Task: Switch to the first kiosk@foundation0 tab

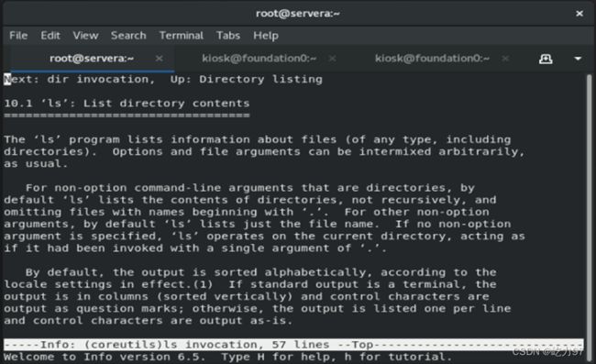Action: 259,59
